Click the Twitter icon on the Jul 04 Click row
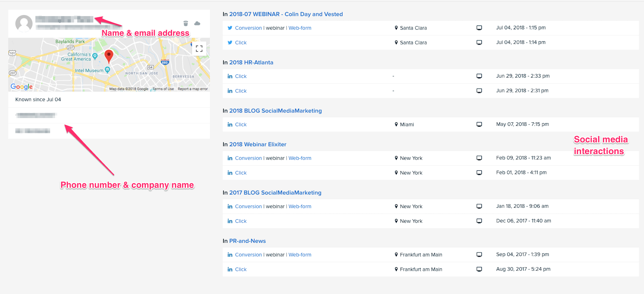The height and width of the screenshot is (294, 644). [230, 42]
